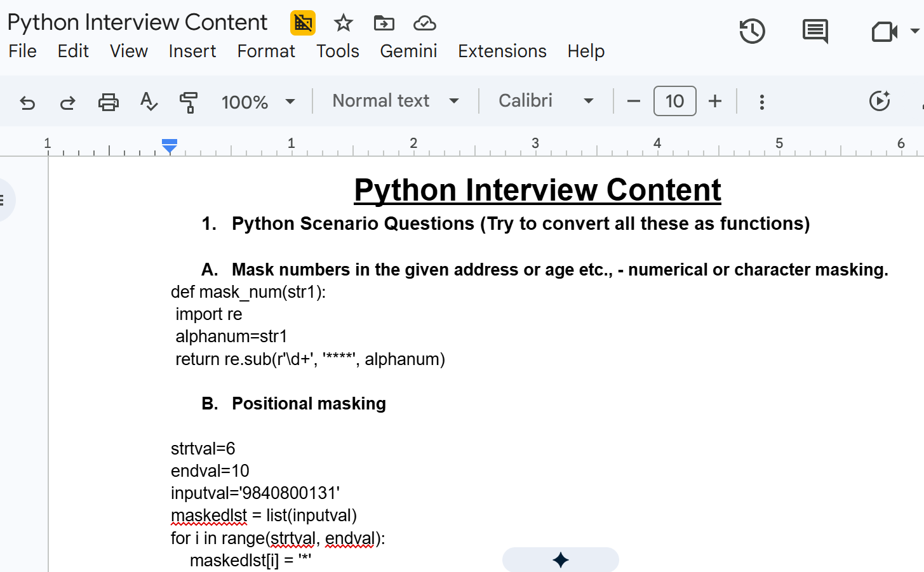924x572 pixels.
Task: Click the font size field showing 10
Action: [674, 101]
